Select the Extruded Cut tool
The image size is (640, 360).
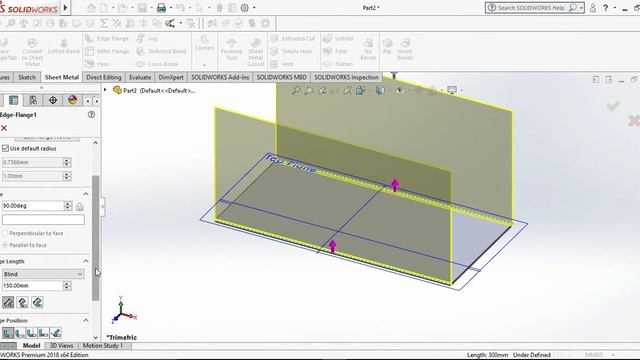pos(293,39)
